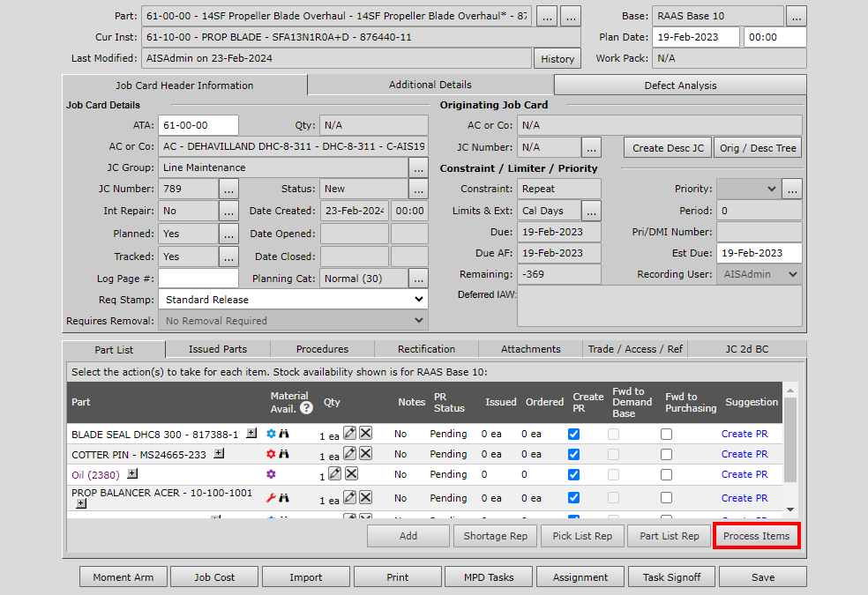Click binoculars icon for BLADE SEAL part
This screenshot has width=868, height=595.
(x=285, y=434)
